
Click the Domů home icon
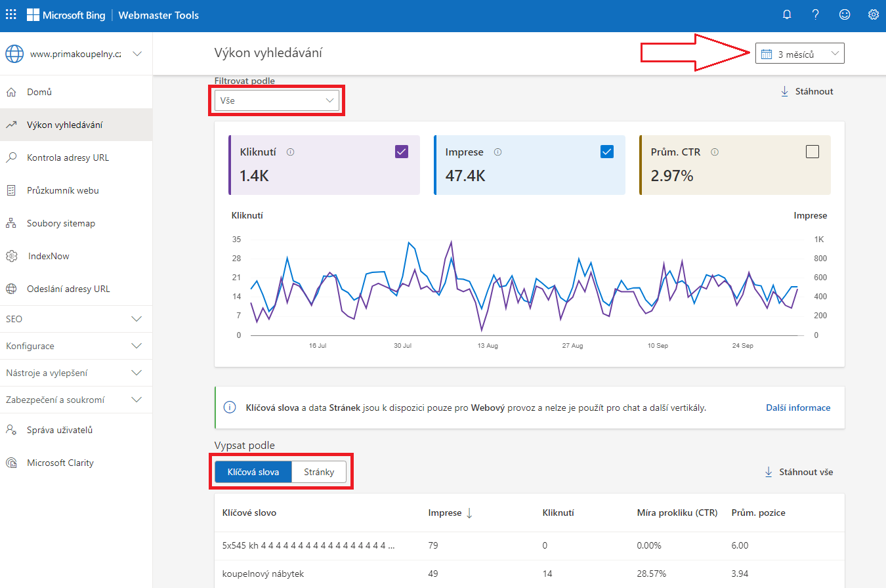11,93
